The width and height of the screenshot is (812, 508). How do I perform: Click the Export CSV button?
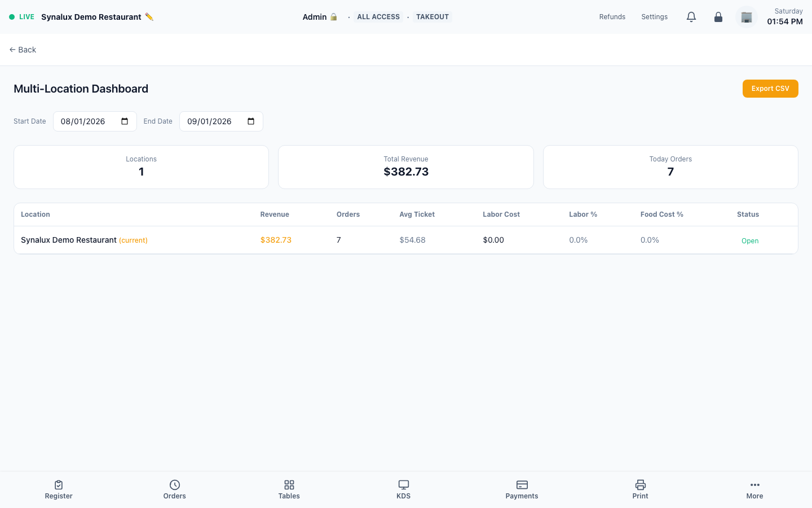(770, 89)
